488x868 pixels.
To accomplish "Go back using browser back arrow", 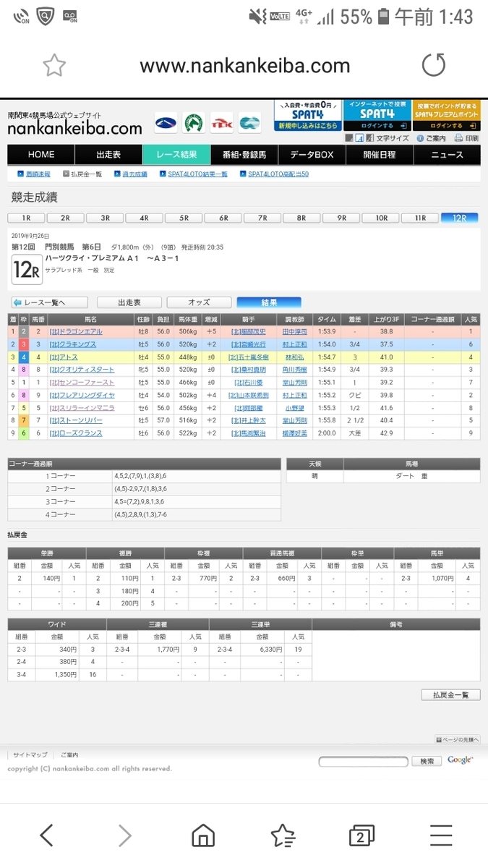I will pos(46,835).
